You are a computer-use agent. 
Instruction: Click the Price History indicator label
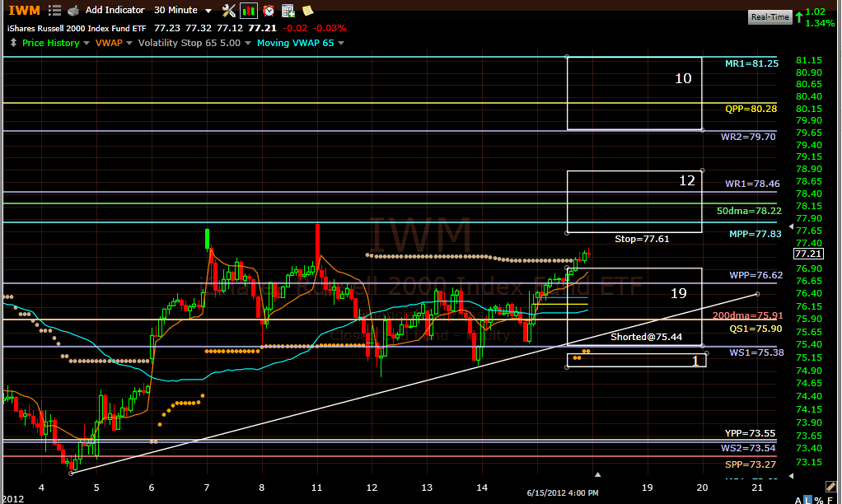tap(50, 43)
